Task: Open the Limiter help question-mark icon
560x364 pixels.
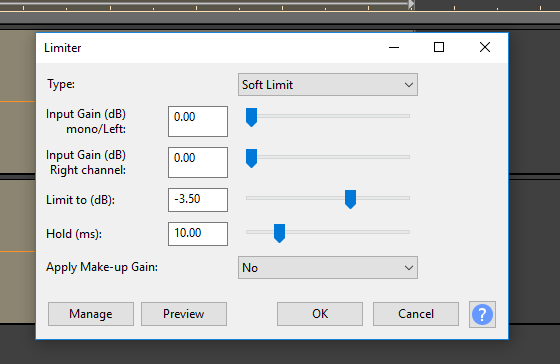Action: point(482,314)
